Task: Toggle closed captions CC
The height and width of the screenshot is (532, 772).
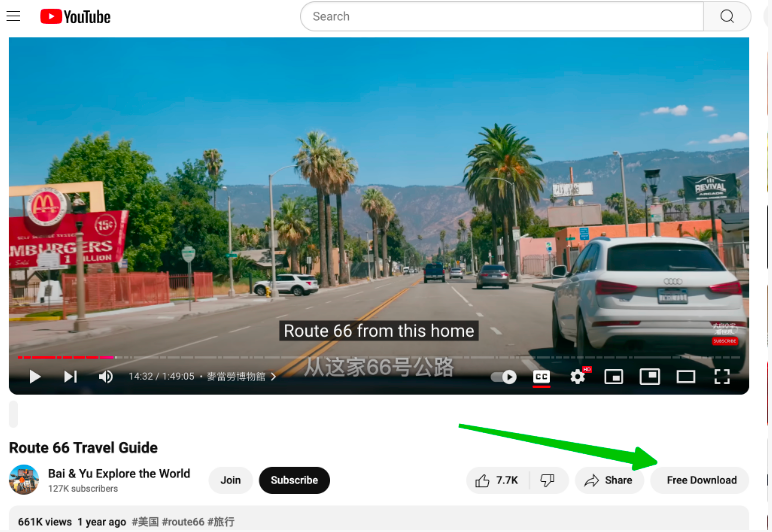Action: pyautogui.click(x=541, y=377)
